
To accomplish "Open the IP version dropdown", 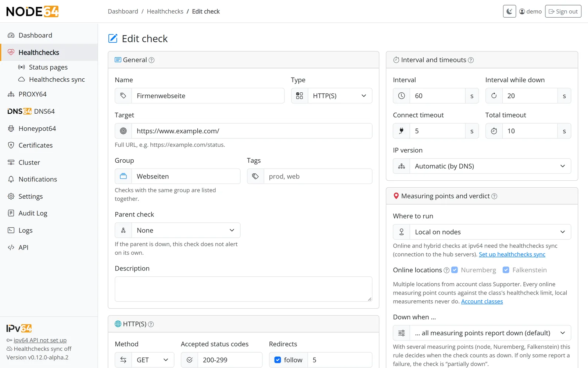I will [490, 166].
